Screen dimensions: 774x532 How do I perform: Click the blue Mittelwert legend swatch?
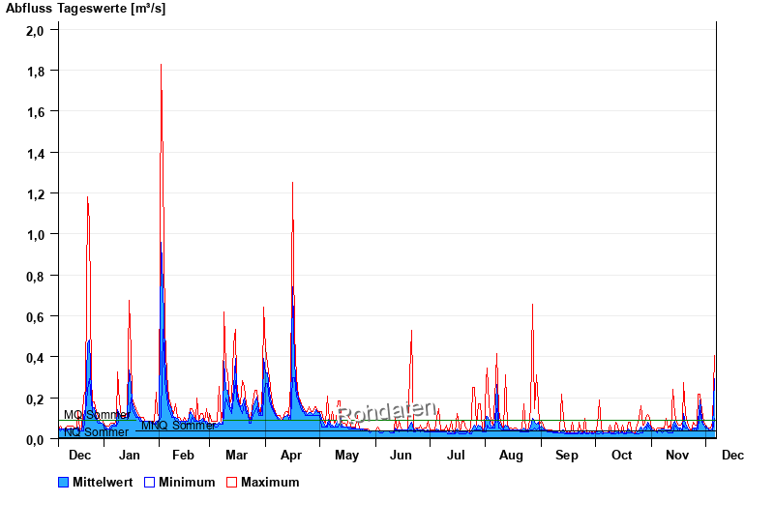[x=64, y=483]
